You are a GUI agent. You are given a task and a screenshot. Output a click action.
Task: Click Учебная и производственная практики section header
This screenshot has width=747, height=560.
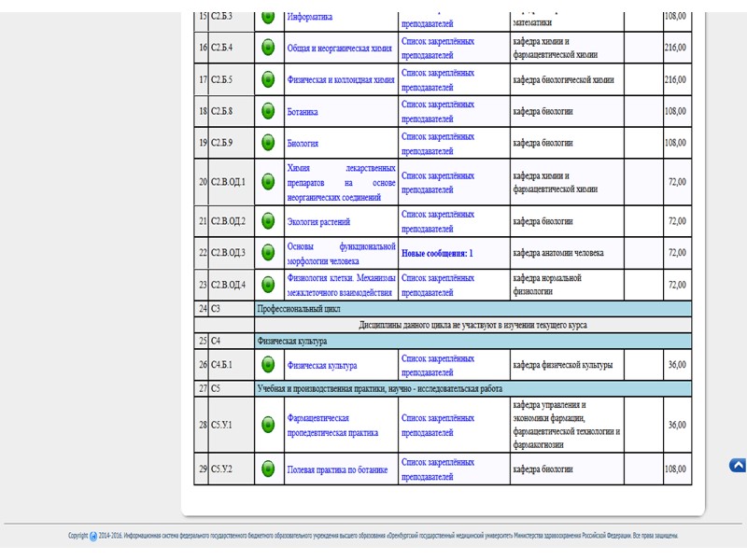click(x=472, y=388)
